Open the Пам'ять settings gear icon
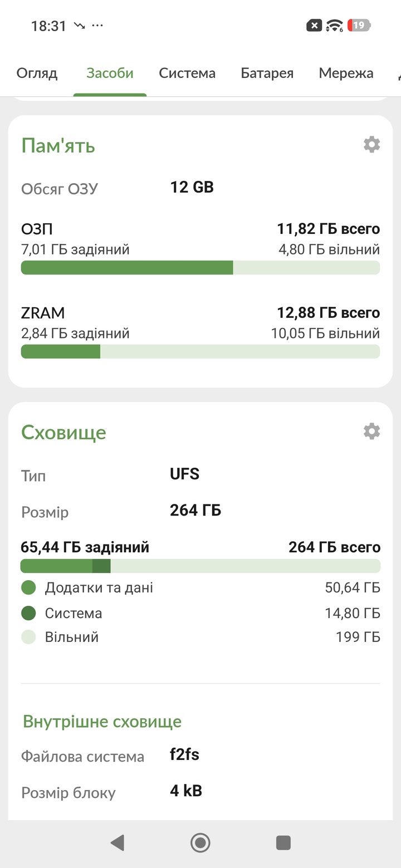 click(371, 145)
